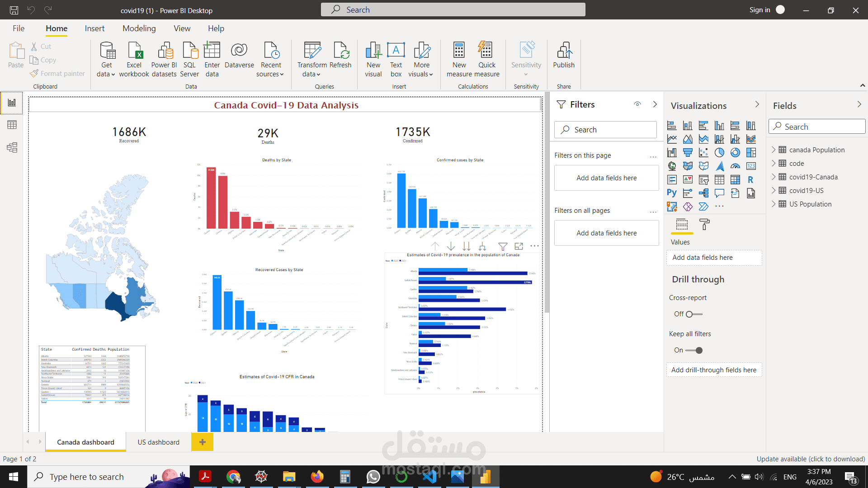Toggle Keep all filters switch

(694, 350)
